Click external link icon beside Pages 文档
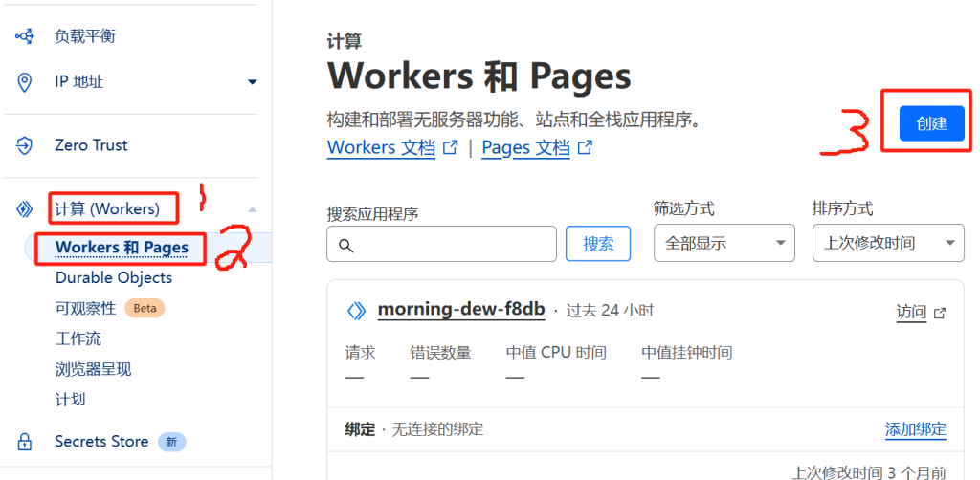The width and height of the screenshot is (980, 480). tap(585, 148)
